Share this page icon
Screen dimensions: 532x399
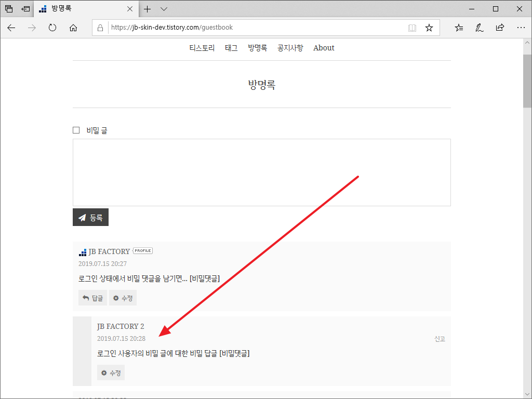500,28
